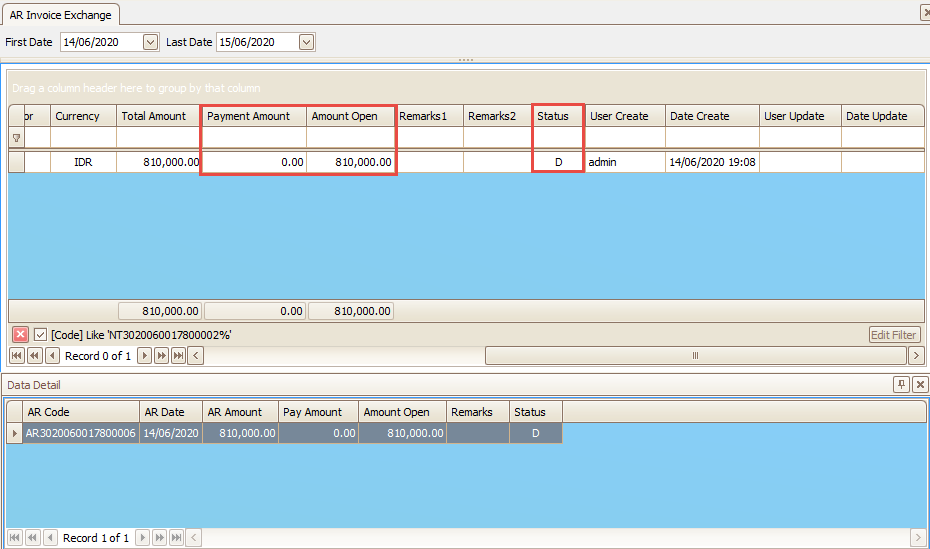
Task: Sort Data Detail by AR Code header
Action: pos(81,412)
